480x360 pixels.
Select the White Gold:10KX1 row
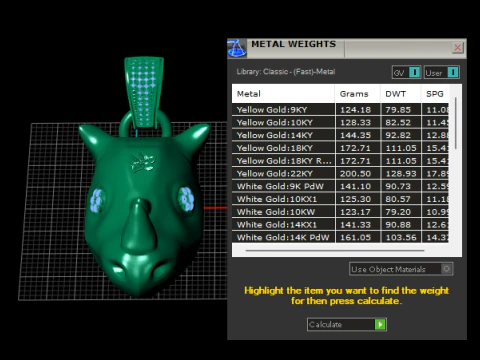(340, 199)
